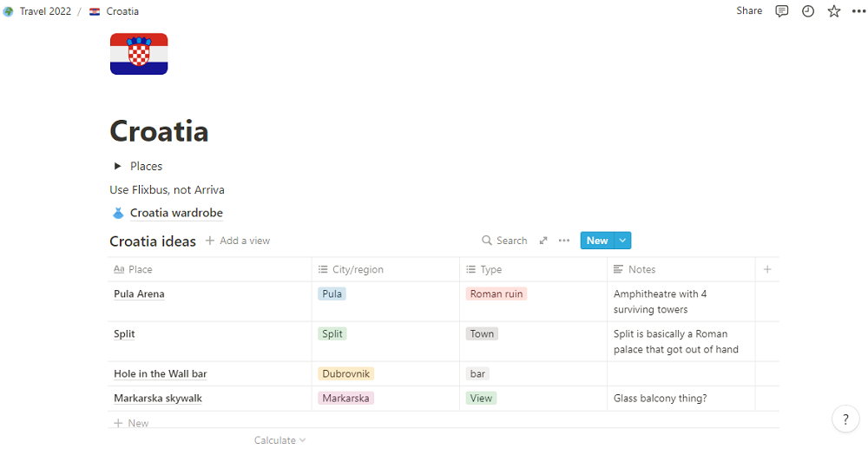Screen dimensions: 868x449
Task: Open the Croatia ideas three-dot menu
Action: (x=564, y=241)
